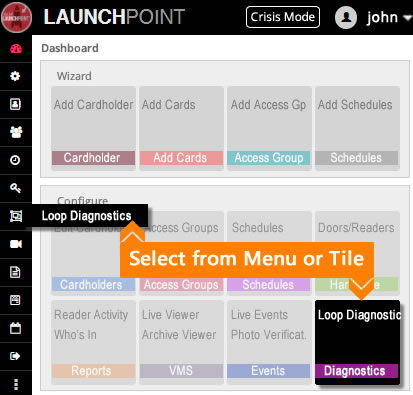
Task: Click the Dashboard page heading
Action: pos(70,48)
